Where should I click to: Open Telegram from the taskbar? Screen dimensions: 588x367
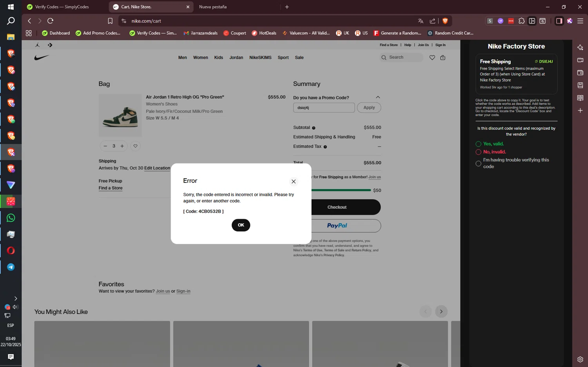click(11, 267)
